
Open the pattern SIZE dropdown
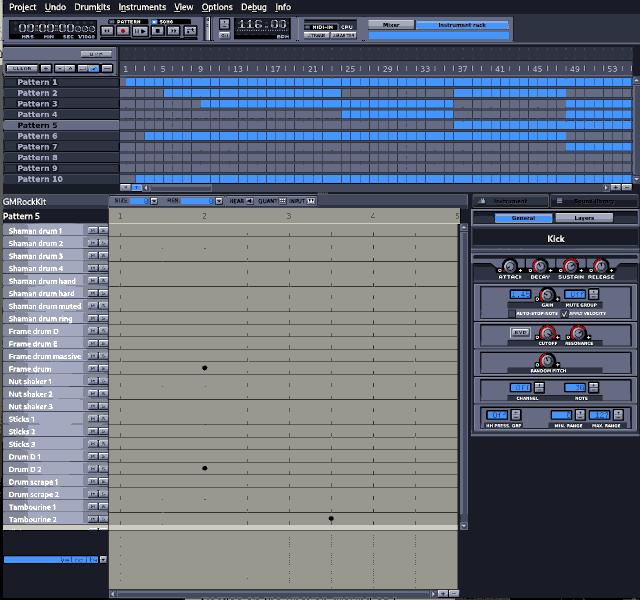tap(154, 201)
